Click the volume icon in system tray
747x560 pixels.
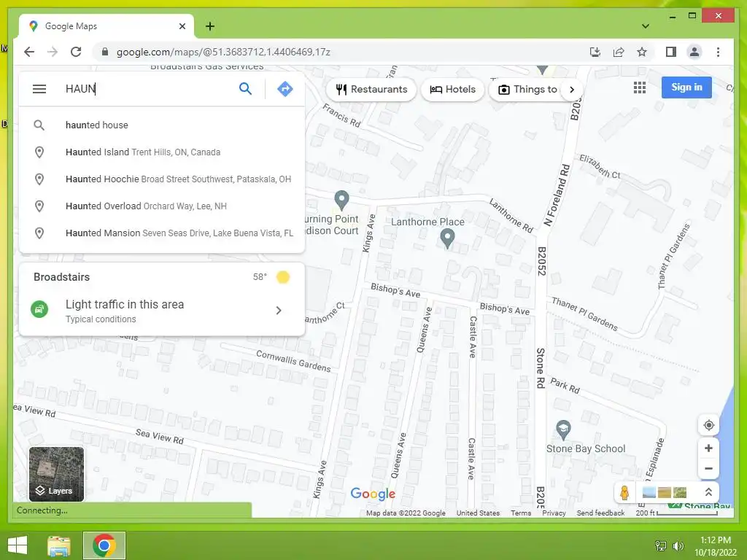(x=678, y=545)
